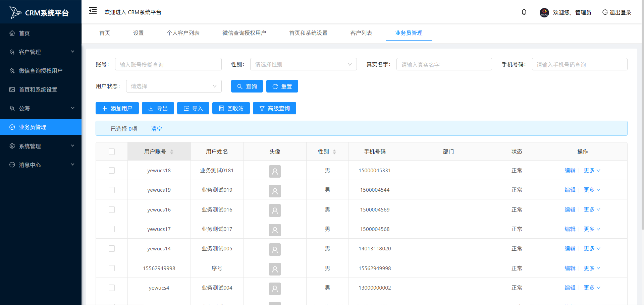
Task: Focus the 真实名字 input field
Action: pyautogui.click(x=444, y=64)
